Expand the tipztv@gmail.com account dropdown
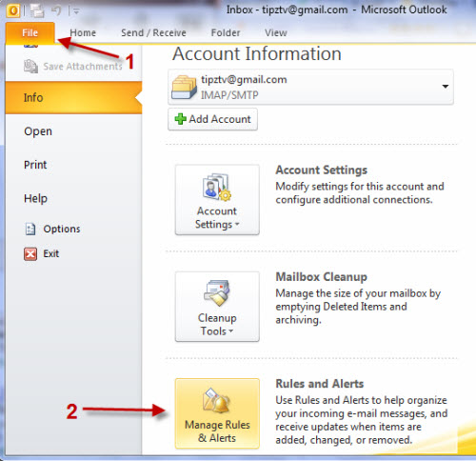Screen dimensions: 476x461 point(446,87)
